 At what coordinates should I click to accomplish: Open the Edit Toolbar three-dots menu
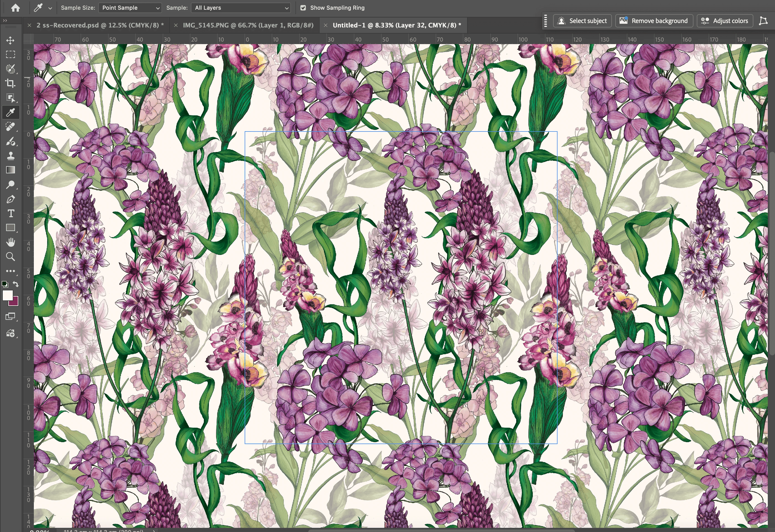10,271
